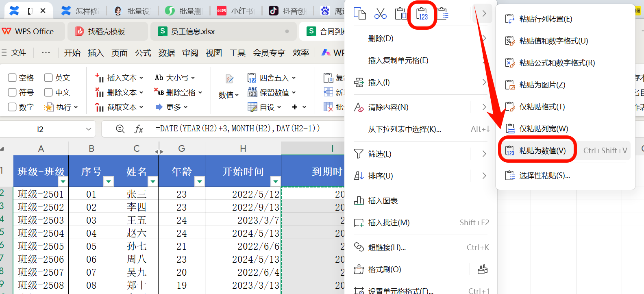This screenshot has height=294, width=644.
Task: Click the zoom formula icon in formula bar
Action: [120, 129]
